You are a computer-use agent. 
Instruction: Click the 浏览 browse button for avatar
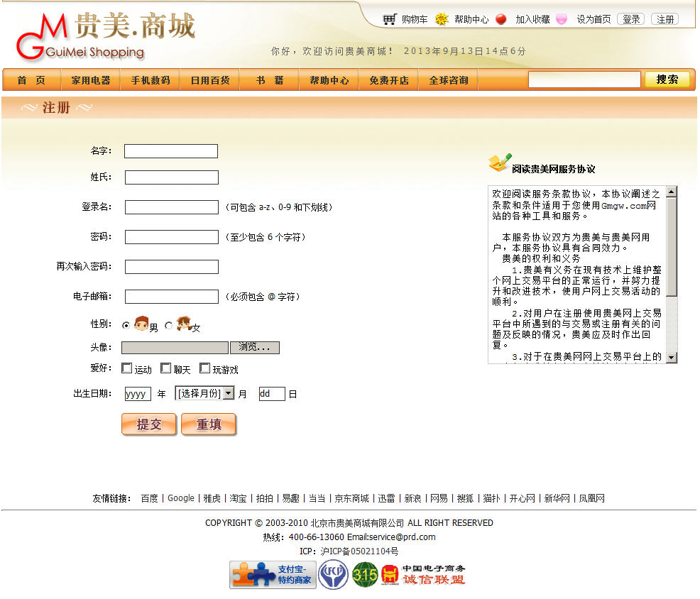(x=254, y=347)
